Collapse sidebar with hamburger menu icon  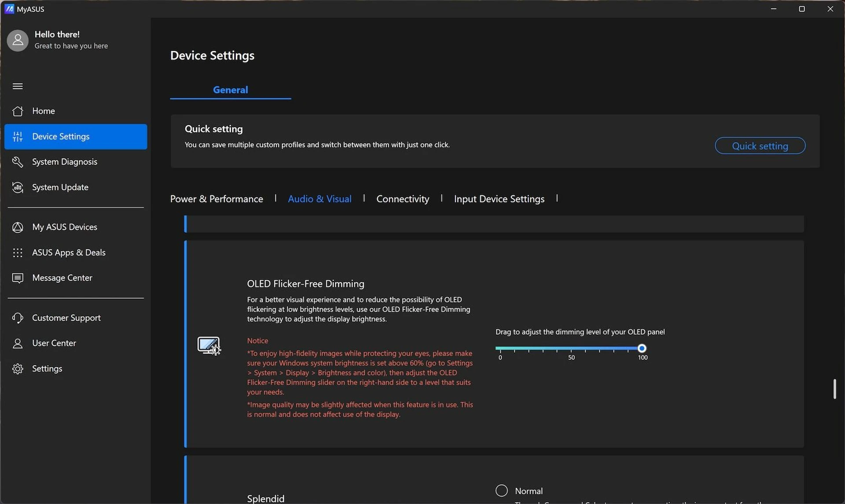tap(18, 86)
